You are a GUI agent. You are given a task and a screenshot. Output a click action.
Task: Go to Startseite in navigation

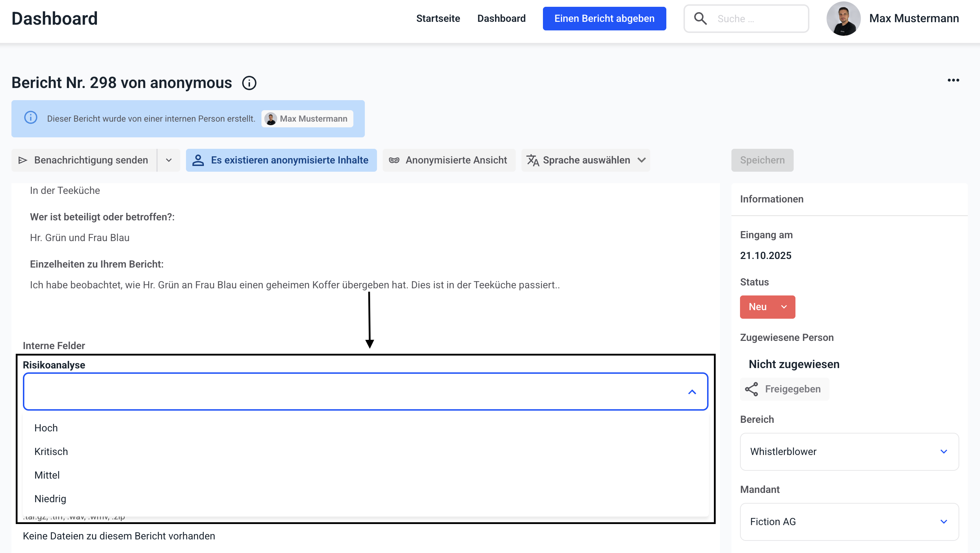[438, 19]
